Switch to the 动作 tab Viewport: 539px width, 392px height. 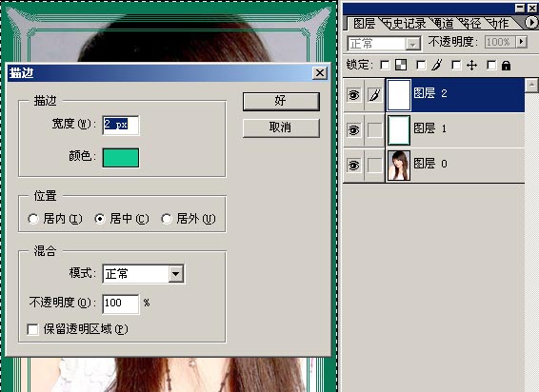tap(498, 24)
